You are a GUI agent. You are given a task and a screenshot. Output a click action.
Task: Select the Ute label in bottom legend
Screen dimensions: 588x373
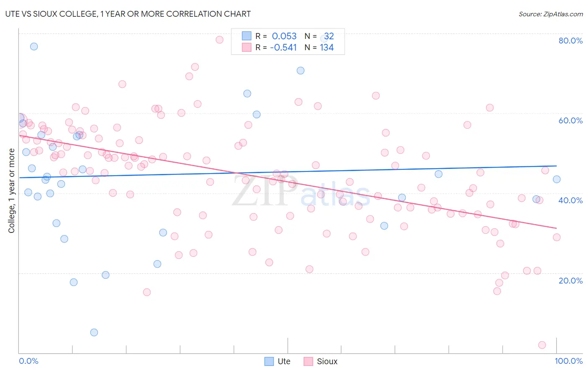284,361
